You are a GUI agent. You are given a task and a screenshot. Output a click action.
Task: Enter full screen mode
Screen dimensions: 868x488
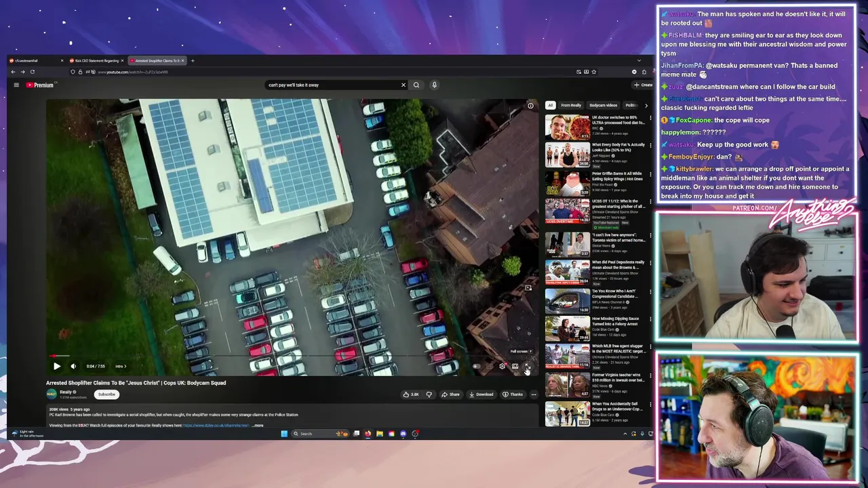pyautogui.click(x=528, y=366)
